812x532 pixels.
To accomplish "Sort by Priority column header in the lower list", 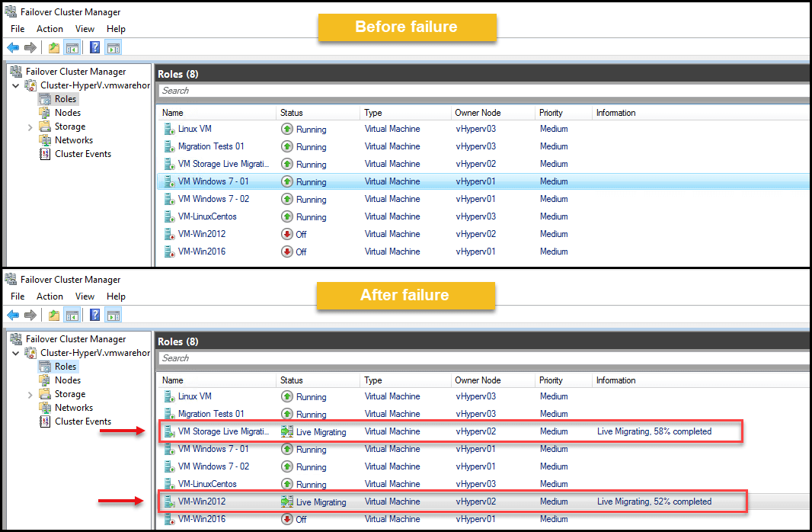I will (x=551, y=380).
